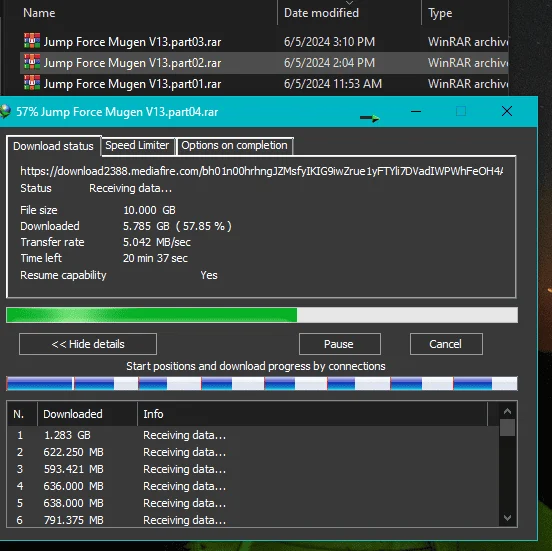Click scroll down arrow in connections list
The width and height of the screenshot is (552, 551).
point(507,518)
